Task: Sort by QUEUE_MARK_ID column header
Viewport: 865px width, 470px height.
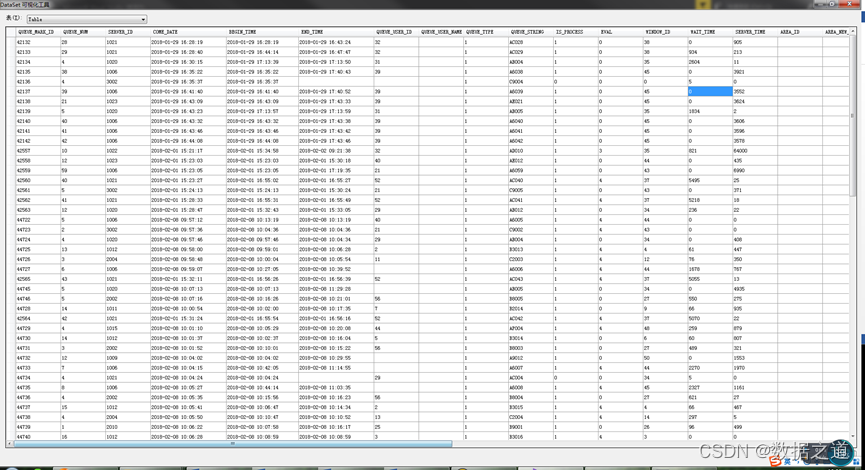Action: (38, 32)
